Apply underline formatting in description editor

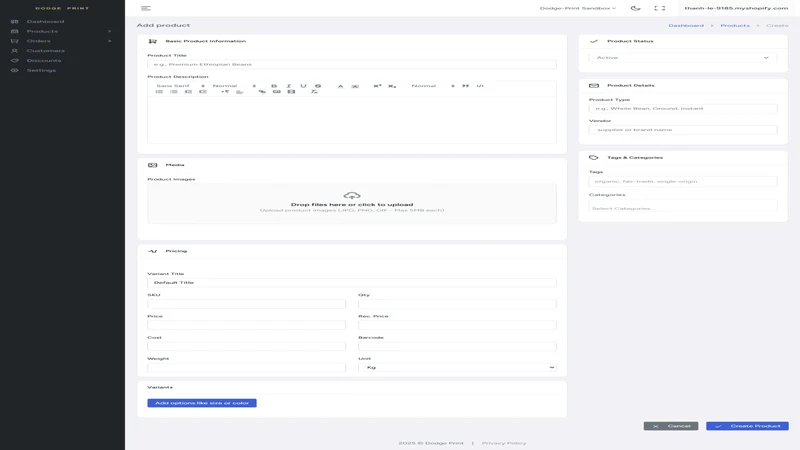[303, 86]
